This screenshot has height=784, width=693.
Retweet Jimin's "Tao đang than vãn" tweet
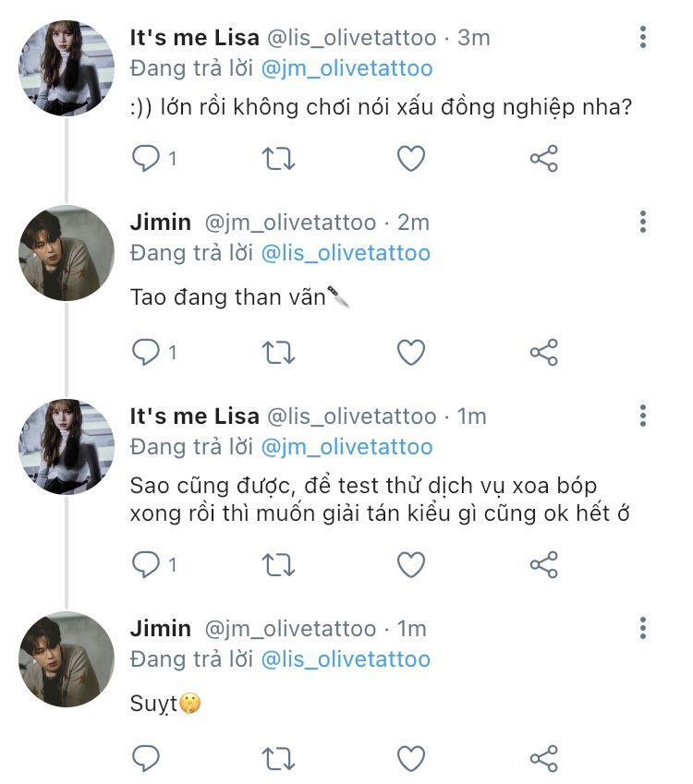(x=279, y=352)
